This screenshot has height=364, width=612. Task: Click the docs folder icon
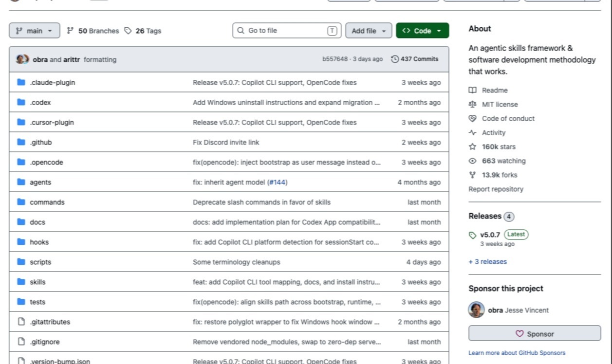(x=21, y=222)
